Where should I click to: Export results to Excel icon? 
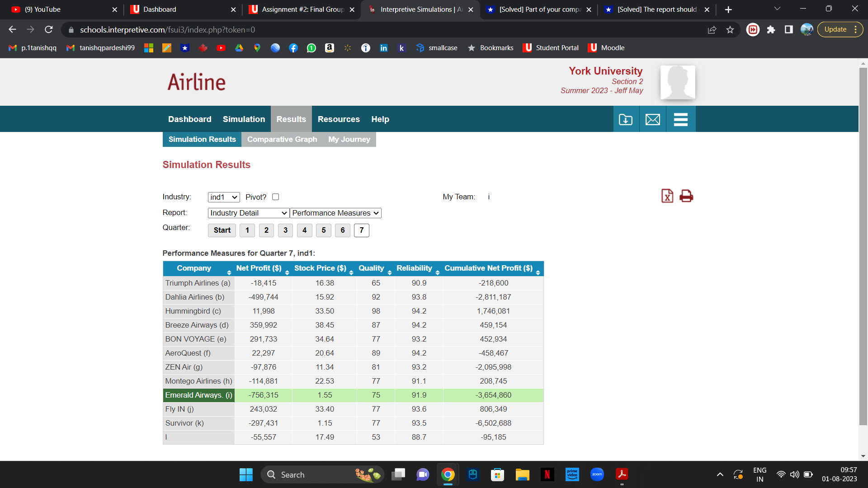pos(667,196)
